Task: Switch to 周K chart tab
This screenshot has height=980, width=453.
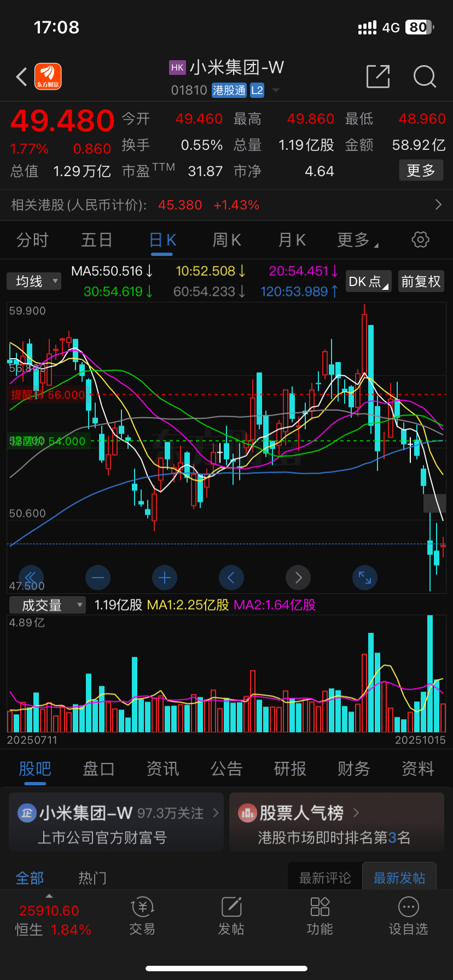Action: (227, 240)
